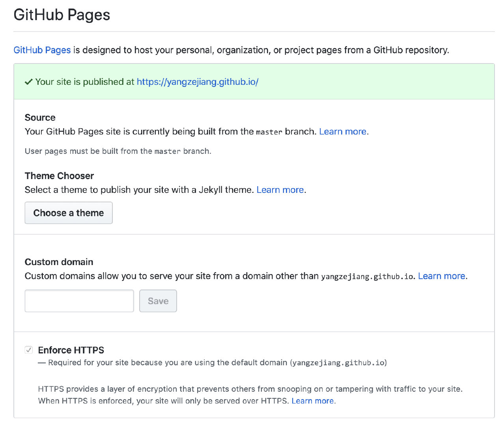
Task: Click the Enforce HTTPS label text
Action: click(x=71, y=350)
